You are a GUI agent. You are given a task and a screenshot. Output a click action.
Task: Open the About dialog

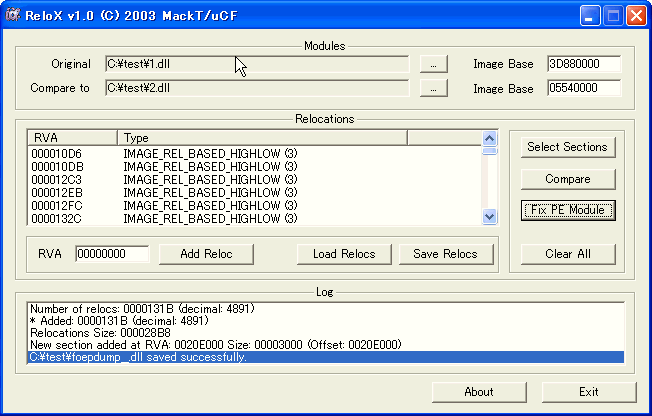pos(479,392)
